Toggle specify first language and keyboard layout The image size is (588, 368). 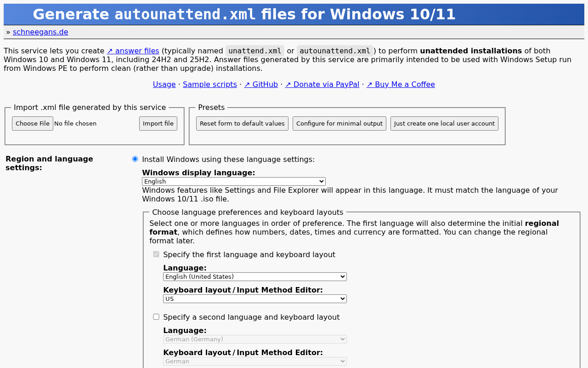(156, 253)
